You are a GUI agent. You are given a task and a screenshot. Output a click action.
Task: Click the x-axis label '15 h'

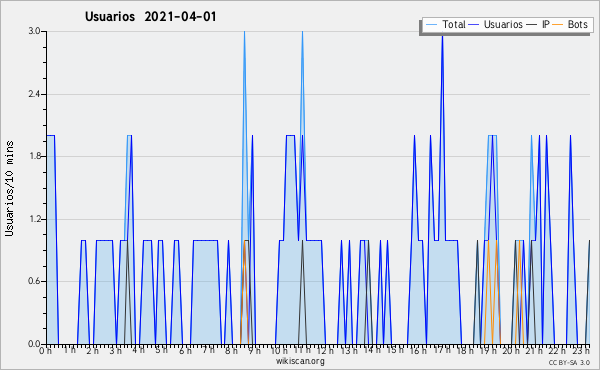[395, 350]
